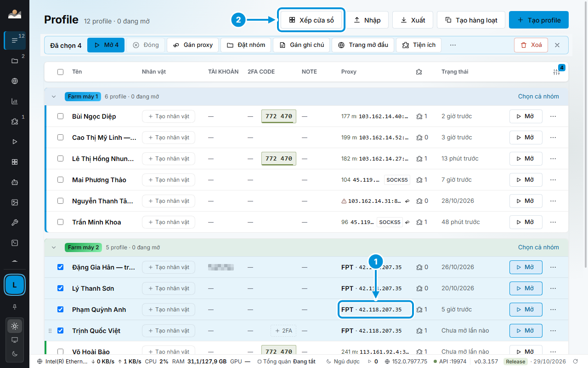Click Gán ghi chú action
This screenshot has width=588, height=368.
301,45
